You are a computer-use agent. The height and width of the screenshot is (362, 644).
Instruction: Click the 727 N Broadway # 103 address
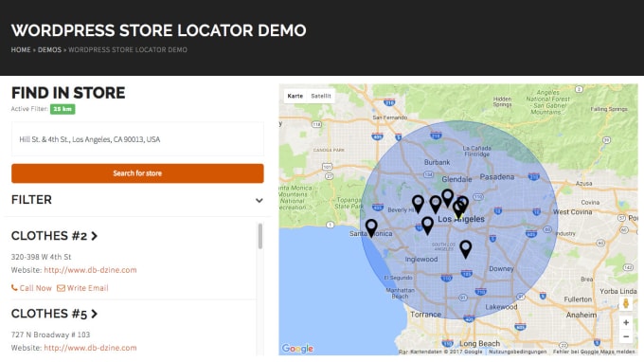click(x=50, y=335)
